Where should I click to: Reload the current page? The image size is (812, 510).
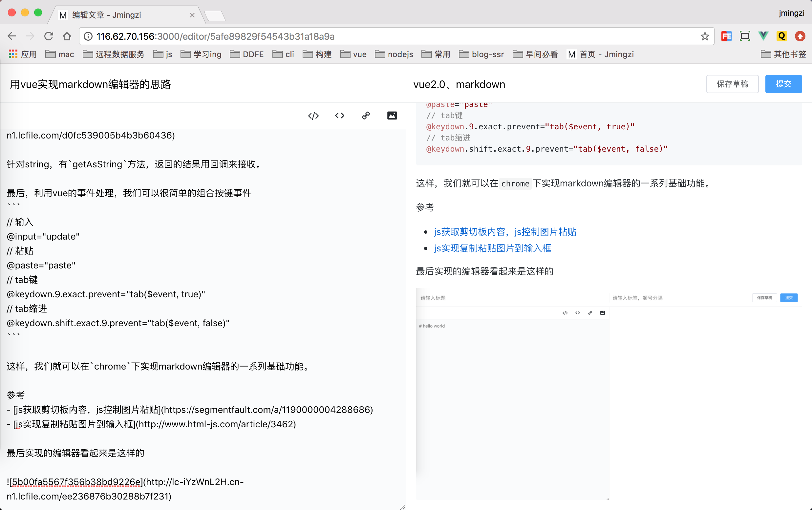coord(49,36)
